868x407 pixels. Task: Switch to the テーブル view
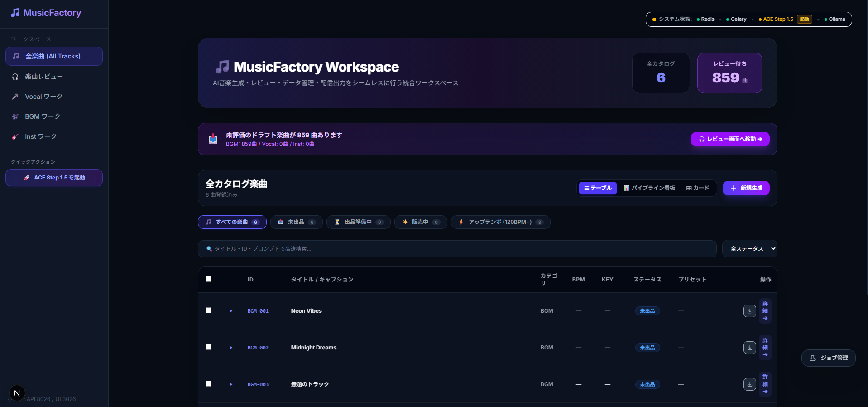pyautogui.click(x=598, y=188)
